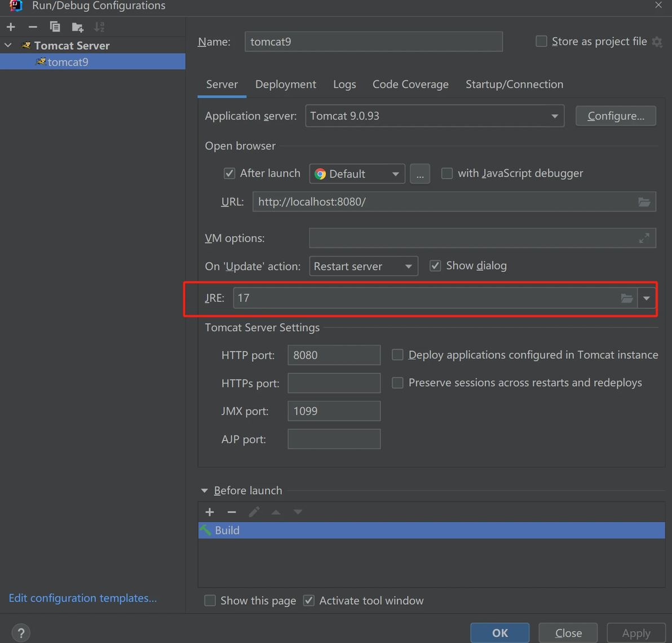Enable Preserve sessions across restarts and redeploys
Viewport: 672px width, 643px height.
coord(397,382)
